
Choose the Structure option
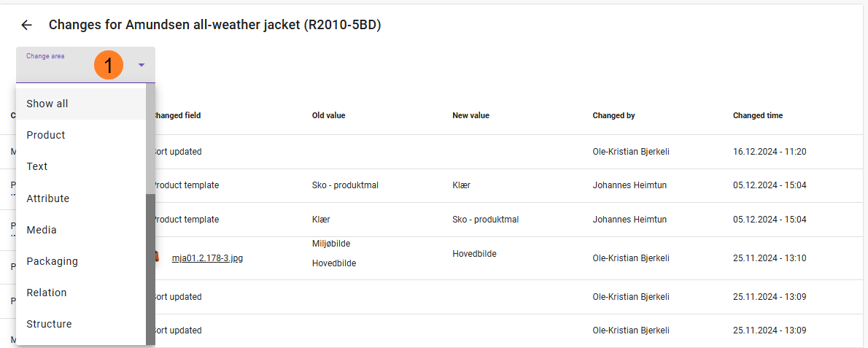pos(81,324)
